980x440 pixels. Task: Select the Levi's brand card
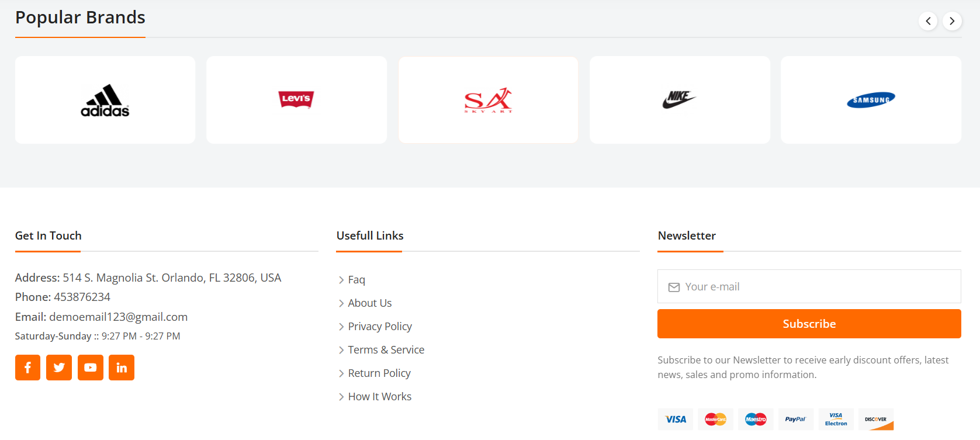point(297,100)
